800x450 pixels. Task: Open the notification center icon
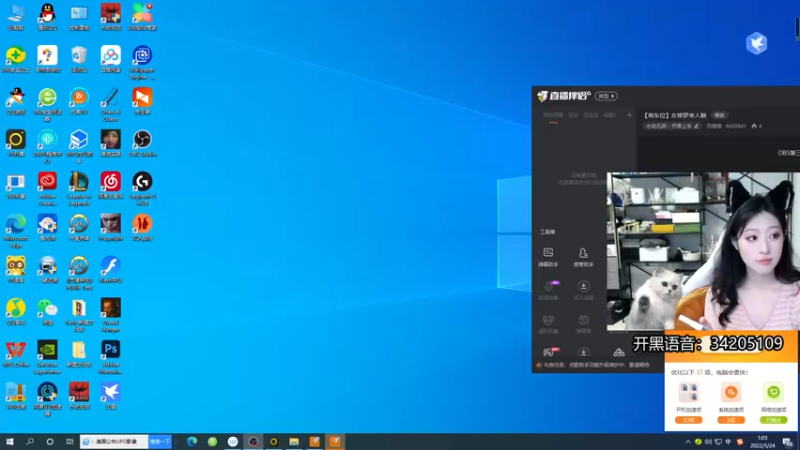tap(788, 442)
